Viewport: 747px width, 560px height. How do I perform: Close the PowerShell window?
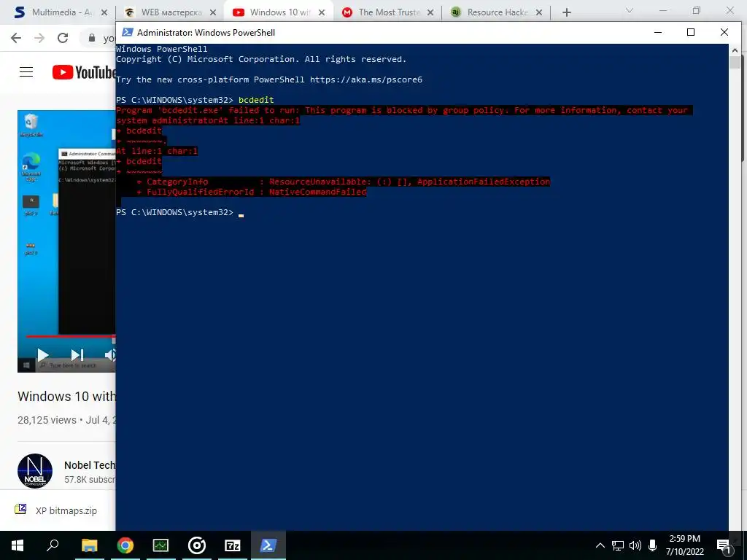tap(724, 32)
